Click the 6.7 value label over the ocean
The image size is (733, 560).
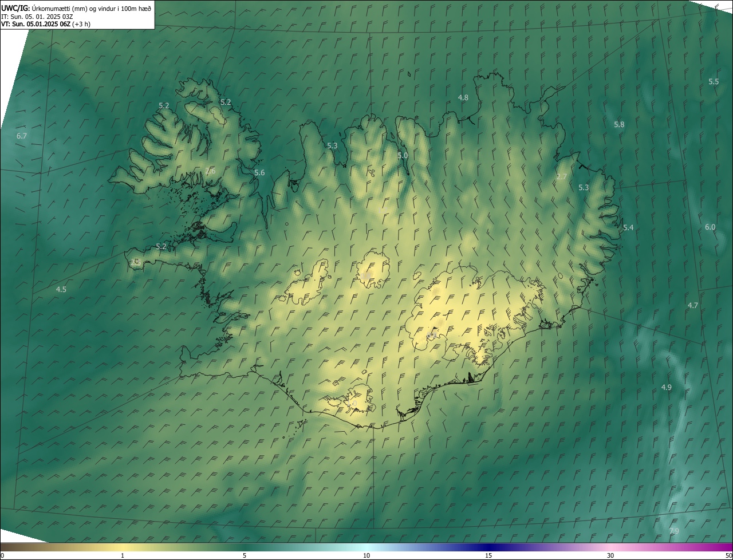tap(22, 136)
